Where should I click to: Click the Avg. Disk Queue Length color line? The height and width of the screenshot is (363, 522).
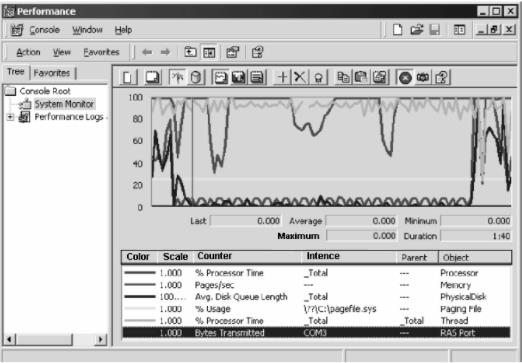[140, 296]
